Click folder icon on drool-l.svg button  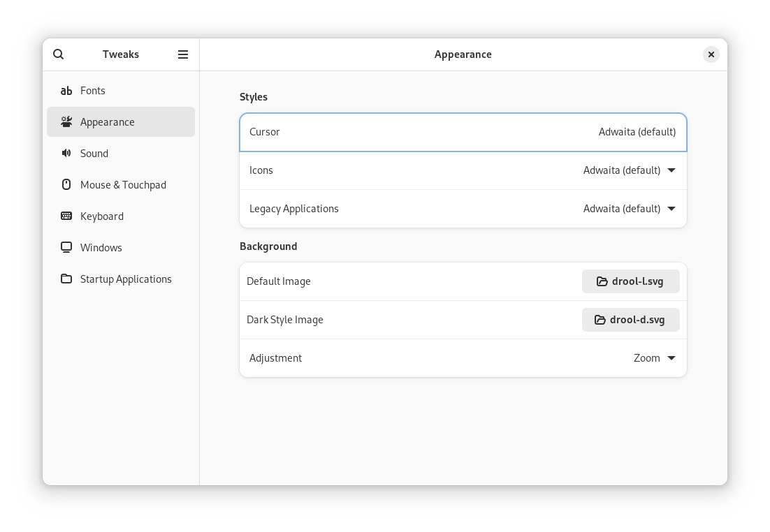[x=602, y=281]
